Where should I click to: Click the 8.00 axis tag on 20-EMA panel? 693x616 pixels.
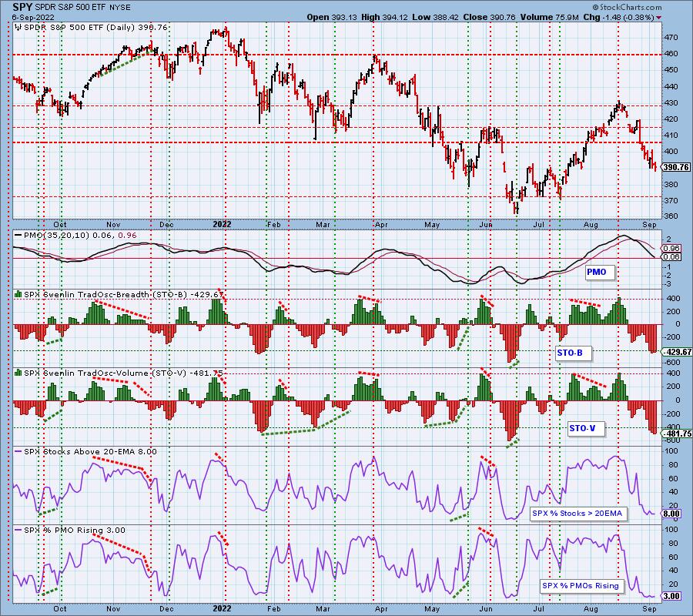(x=671, y=514)
